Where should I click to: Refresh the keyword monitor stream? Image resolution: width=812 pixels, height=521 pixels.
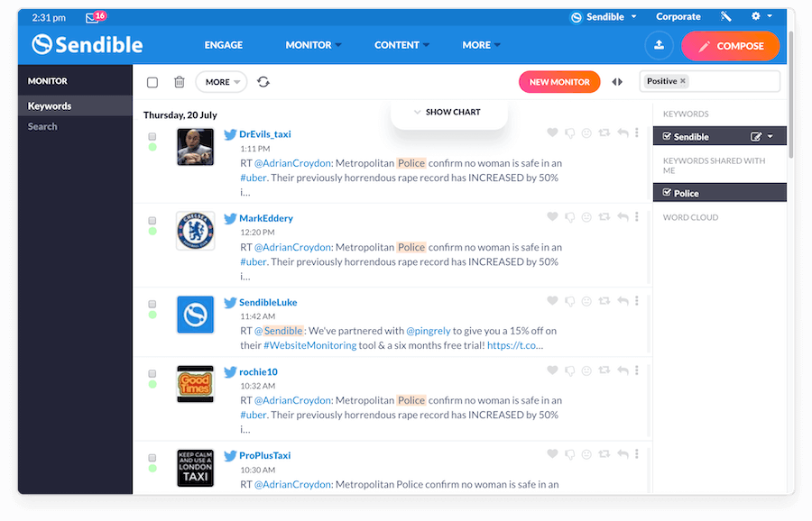coord(263,82)
